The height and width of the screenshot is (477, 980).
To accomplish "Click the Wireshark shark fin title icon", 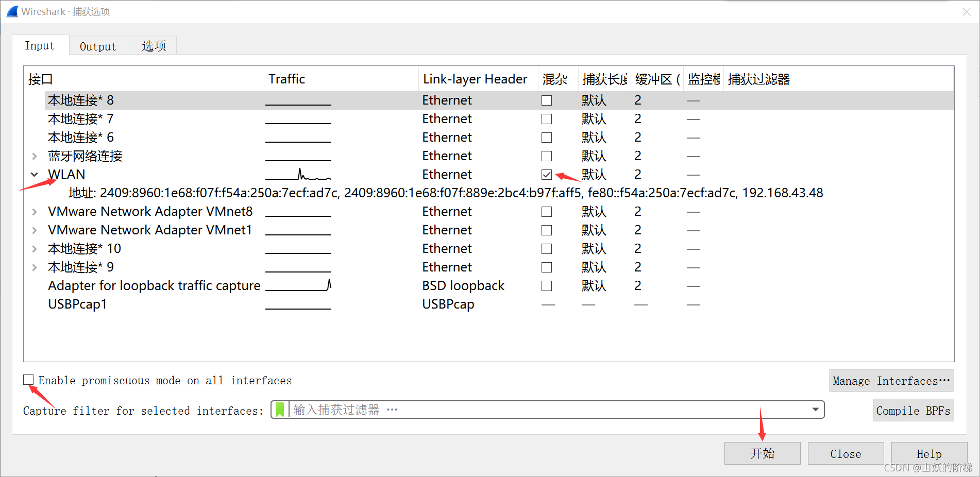I will pyautogui.click(x=12, y=11).
